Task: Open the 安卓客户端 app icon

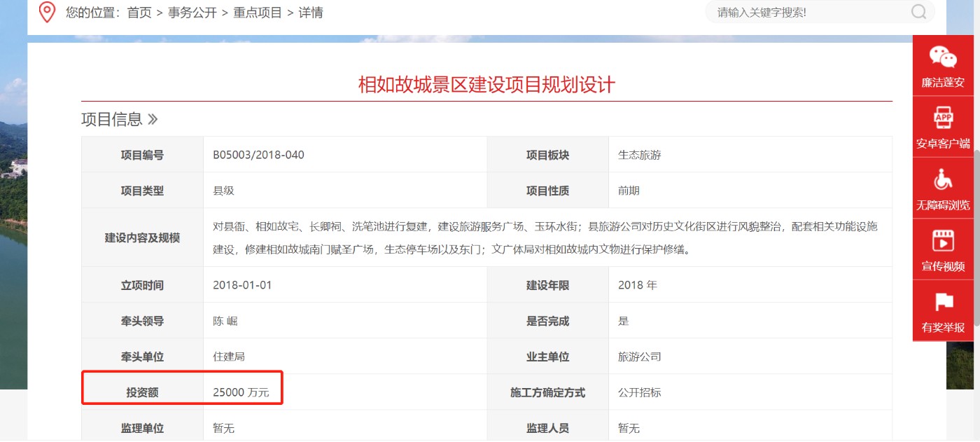Action: pos(943,118)
